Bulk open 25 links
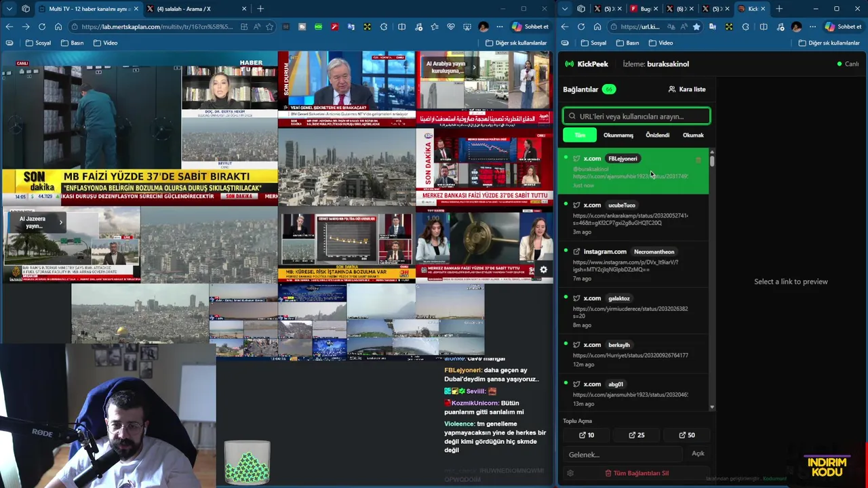This screenshot has height=488, width=868. 637,435
